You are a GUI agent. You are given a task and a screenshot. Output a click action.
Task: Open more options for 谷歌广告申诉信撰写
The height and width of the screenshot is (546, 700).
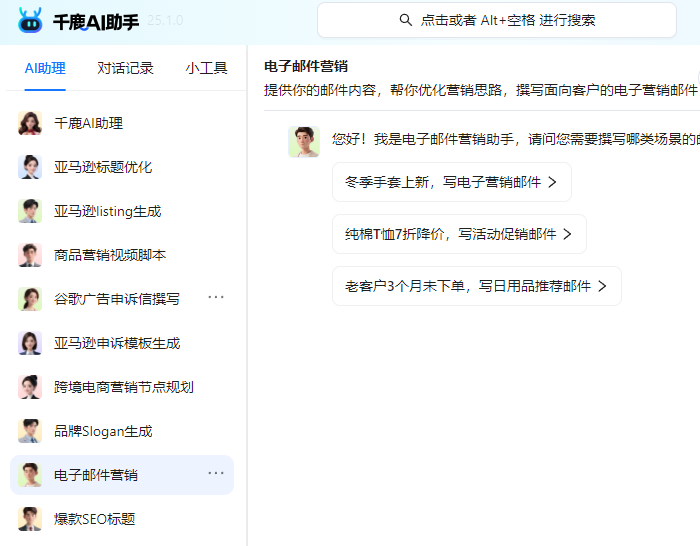pyautogui.click(x=216, y=297)
